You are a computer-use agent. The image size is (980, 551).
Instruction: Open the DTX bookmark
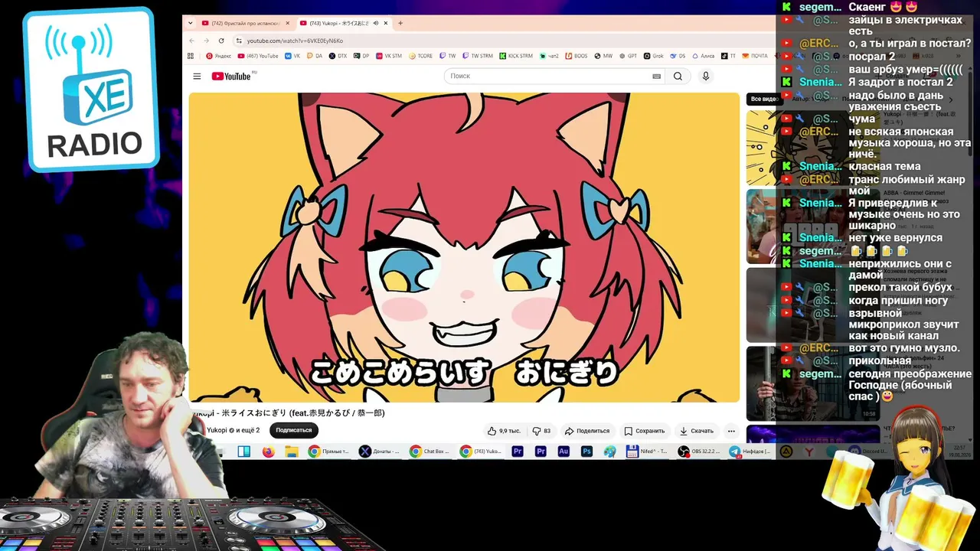click(x=338, y=56)
